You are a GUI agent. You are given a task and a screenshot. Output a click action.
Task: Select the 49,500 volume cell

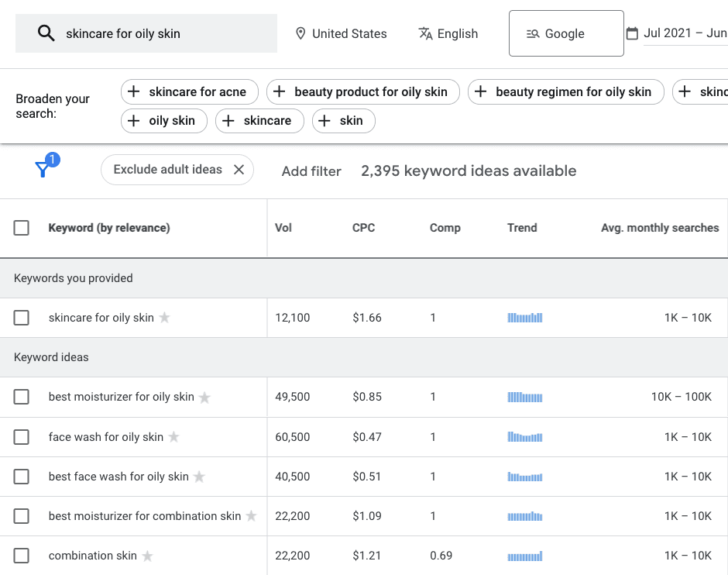293,397
